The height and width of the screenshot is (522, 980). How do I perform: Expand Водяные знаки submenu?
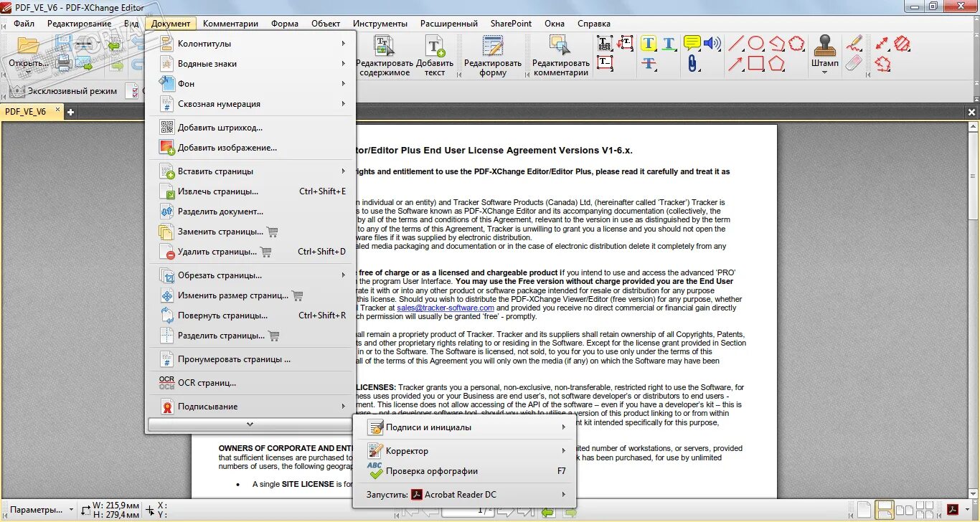tap(250, 64)
